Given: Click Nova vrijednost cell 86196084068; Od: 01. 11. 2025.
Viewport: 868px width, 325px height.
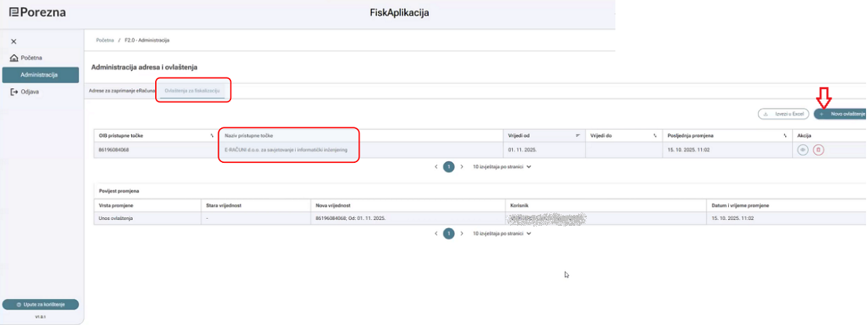Looking at the screenshot, I should (407, 219).
